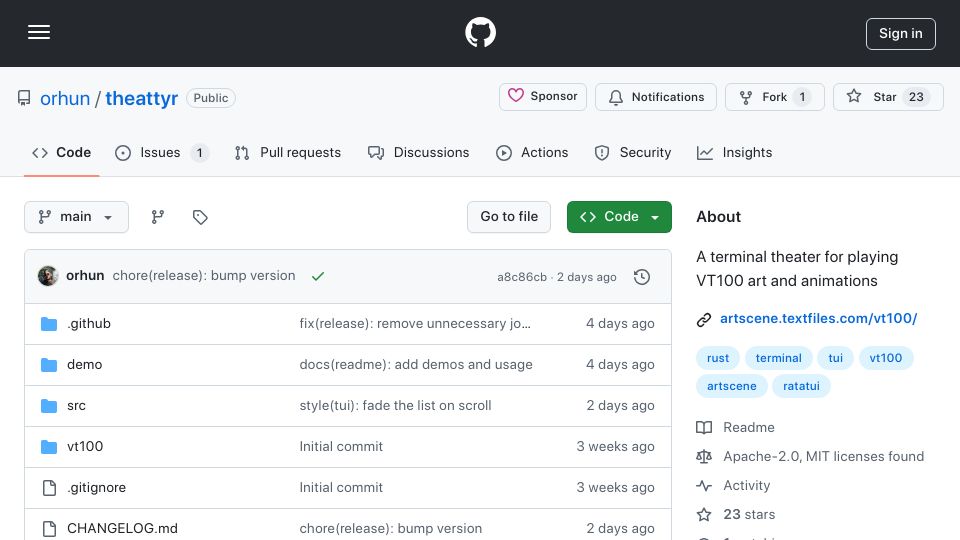Open the demo folder

(x=84, y=364)
